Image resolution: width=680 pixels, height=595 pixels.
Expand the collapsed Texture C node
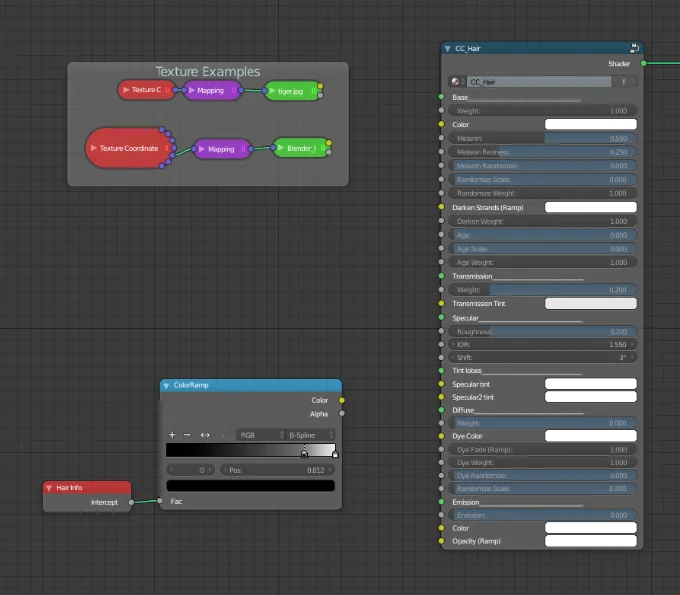point(126,90)
